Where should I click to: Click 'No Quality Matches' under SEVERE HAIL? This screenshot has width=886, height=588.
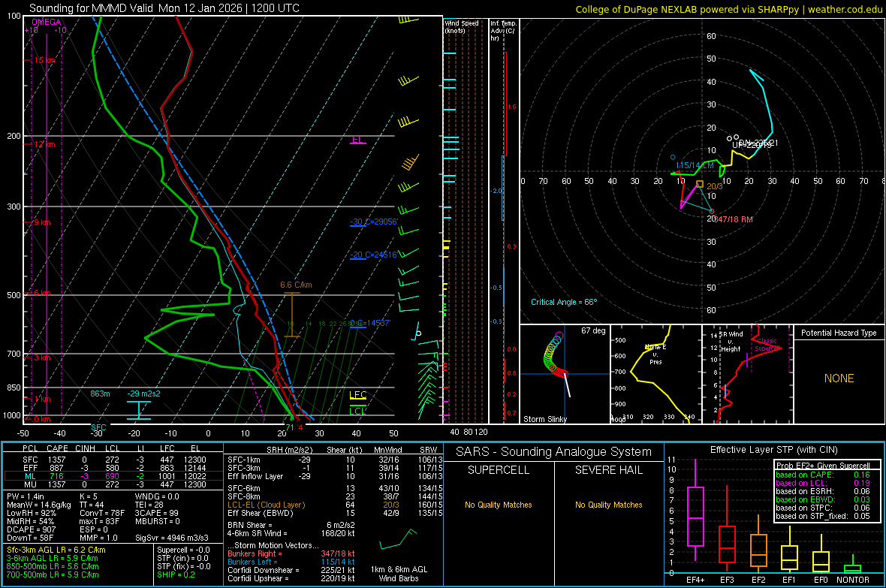point(608,505)
